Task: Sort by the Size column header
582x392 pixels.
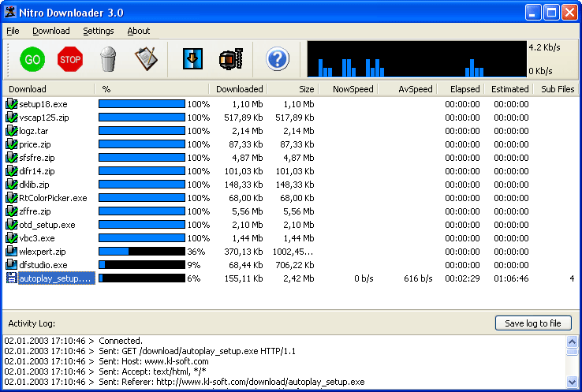Action: [x=293, y=89]
